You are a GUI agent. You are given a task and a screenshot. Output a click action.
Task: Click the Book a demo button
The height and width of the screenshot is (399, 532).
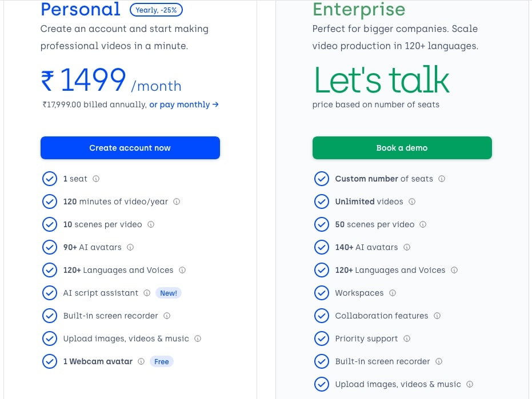pyautogui.click(x=402, y=148)
